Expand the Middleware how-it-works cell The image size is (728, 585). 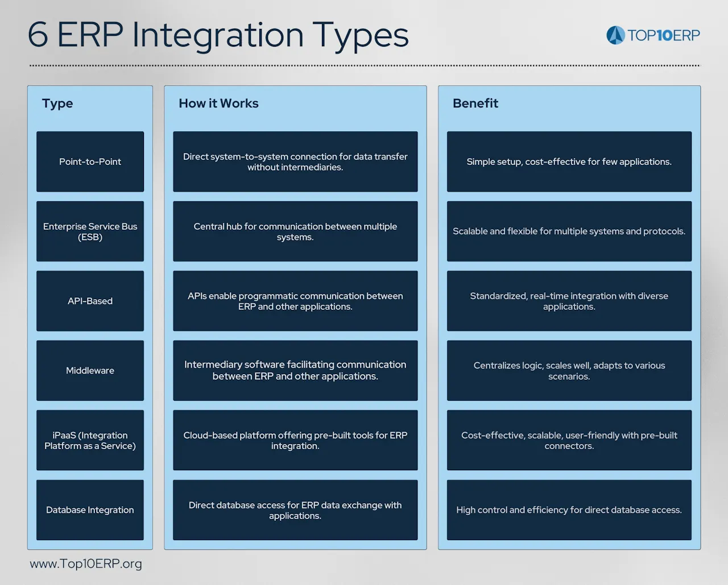coord(295,370)
